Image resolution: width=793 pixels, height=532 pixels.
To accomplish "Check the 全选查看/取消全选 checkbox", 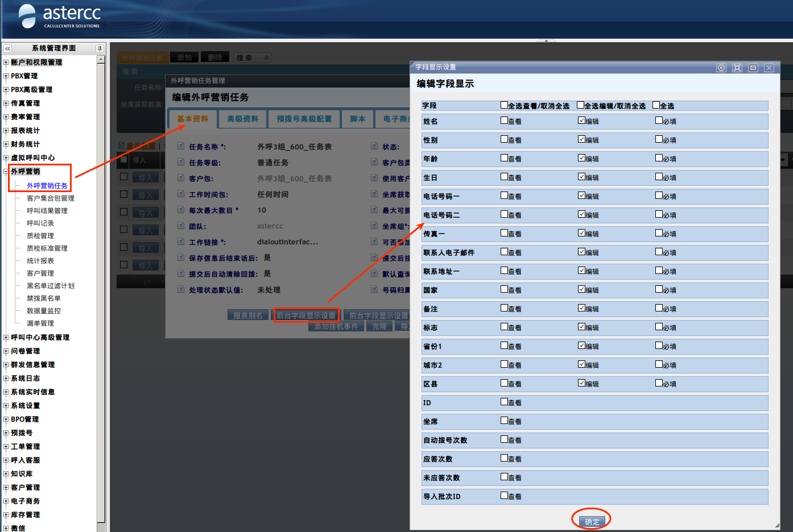I will click(504, 105).
